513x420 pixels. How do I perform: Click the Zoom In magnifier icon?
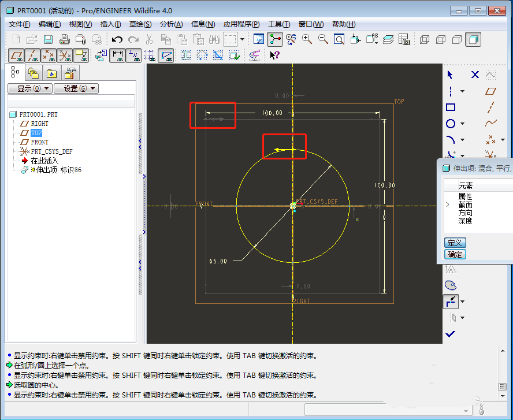coord(306,39)
